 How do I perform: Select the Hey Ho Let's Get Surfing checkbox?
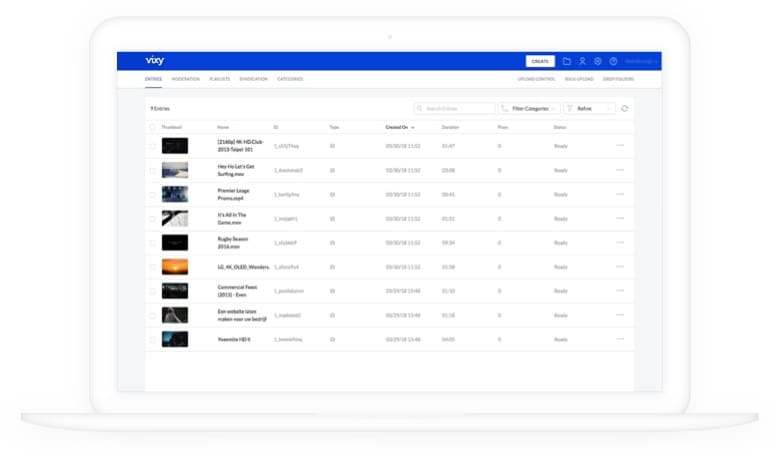[x=153, y=171]
